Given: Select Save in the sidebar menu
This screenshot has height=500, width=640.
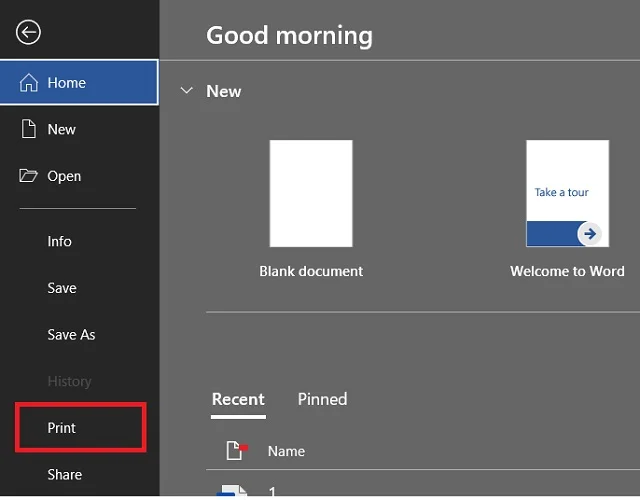Looking at the screenshot, I should point(62,288).
